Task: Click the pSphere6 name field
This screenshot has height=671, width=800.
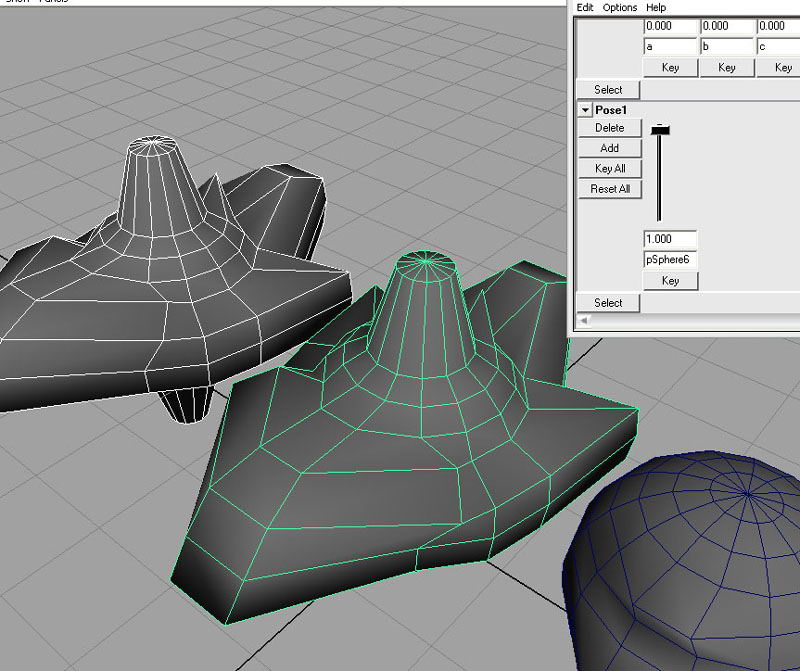Action: pyautogui.click(x=670, y=260)
